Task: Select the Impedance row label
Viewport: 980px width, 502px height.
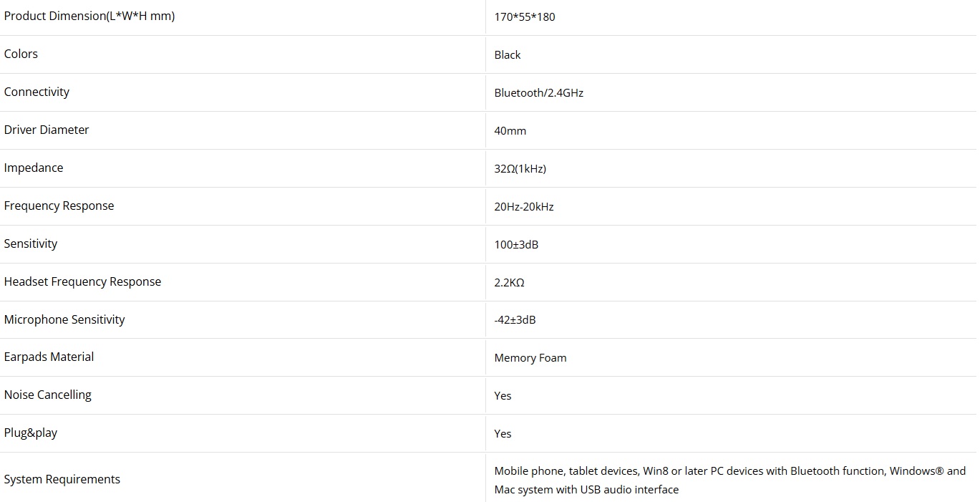Action: (x=34, y=168)
